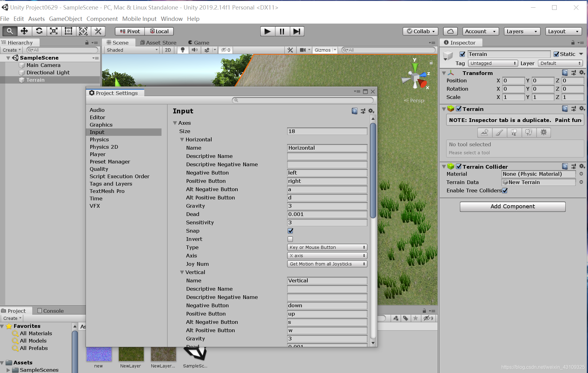The image size is (588, 373).
Task: Open cloud services icon
Action: [450, 31]
